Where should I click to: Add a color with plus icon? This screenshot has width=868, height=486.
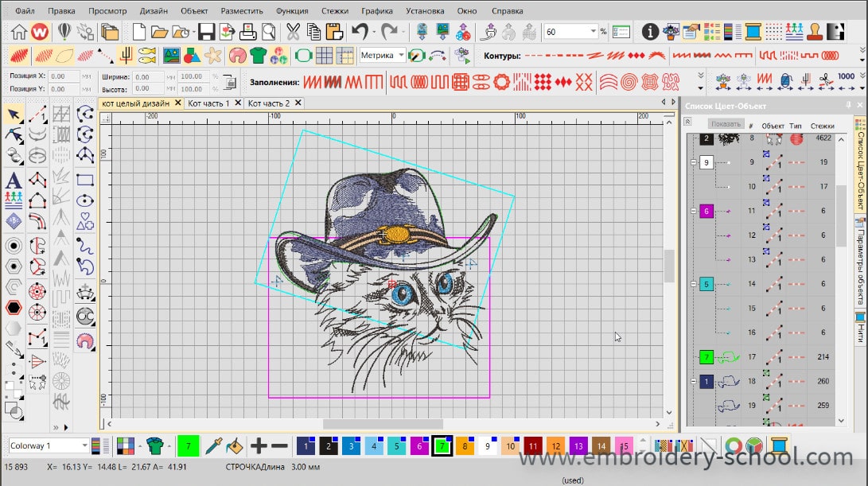click(259, 445)
